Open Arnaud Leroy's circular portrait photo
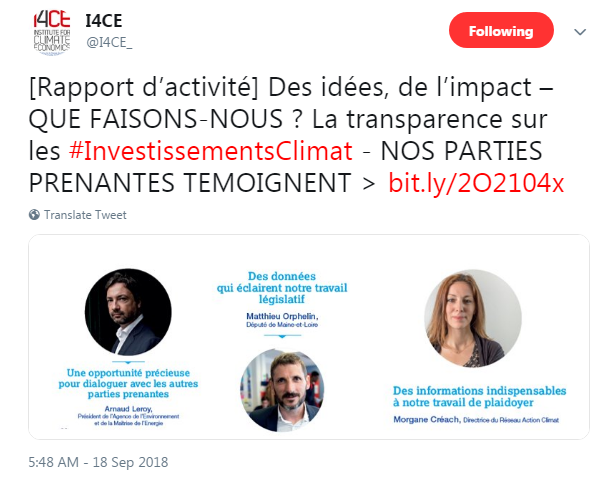The height and width of the screenshot is (483, 603). pyautogui.click(x=123, y=313)
